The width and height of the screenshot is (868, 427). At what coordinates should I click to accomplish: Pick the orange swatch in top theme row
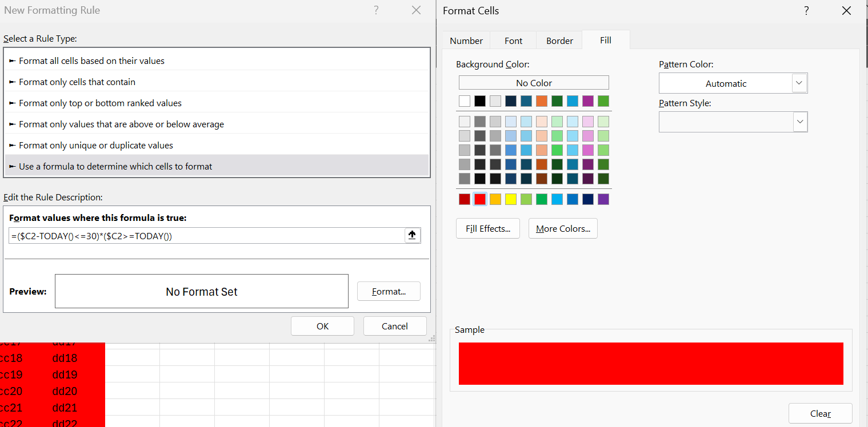[x=542, y=101]
